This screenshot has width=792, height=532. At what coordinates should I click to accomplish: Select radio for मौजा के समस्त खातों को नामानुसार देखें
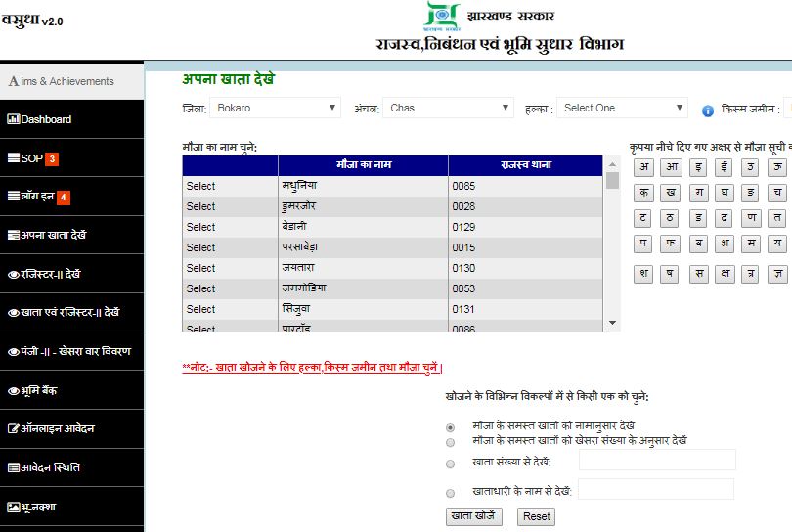pyautogui.click(x=450, y=427)
